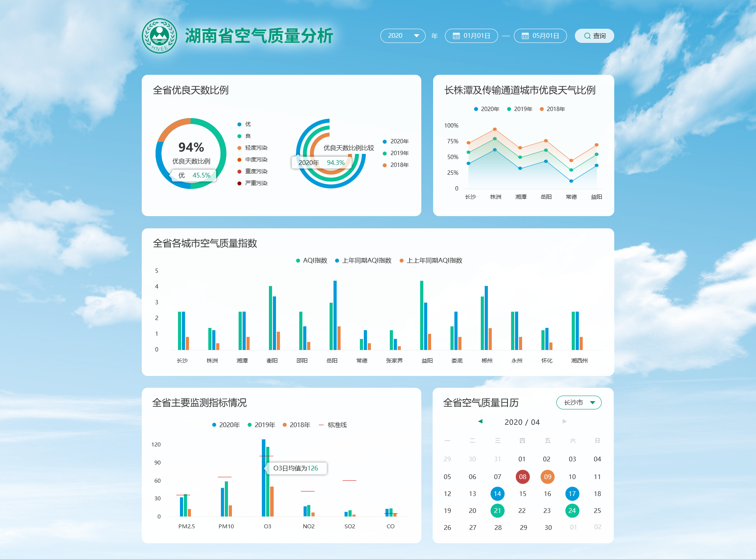Select calendar date 30

click(548, 528)
